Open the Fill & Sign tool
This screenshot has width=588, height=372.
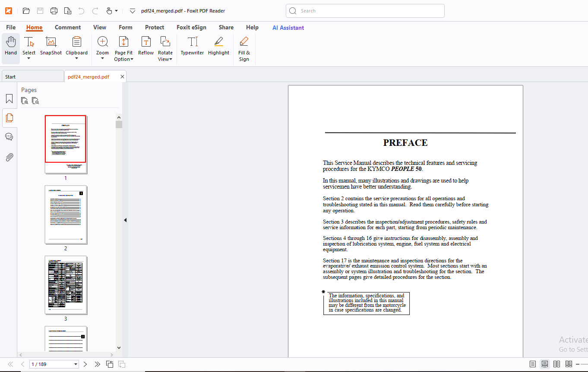[244, 49]
